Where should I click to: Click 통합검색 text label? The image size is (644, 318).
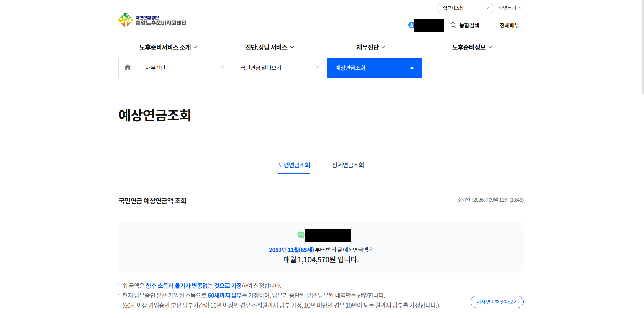469,25
